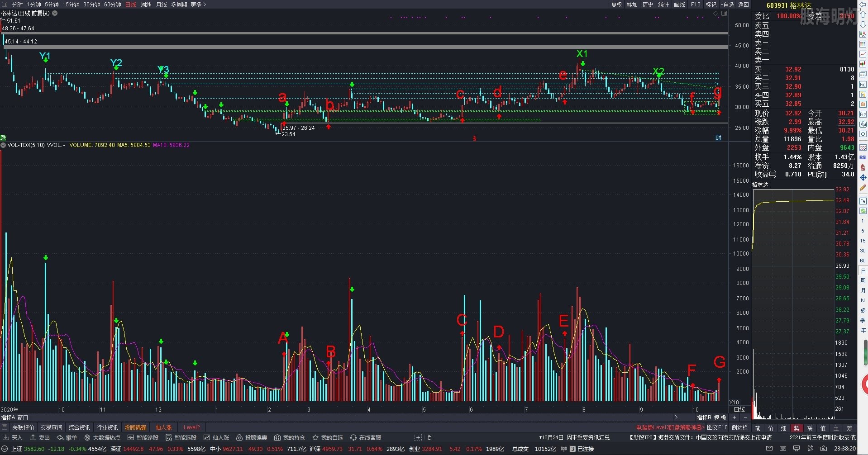Viewport: 868px width, 455px height.
Task: Open the 画线 drawing tools menu
Action: [x=680, y=5]
